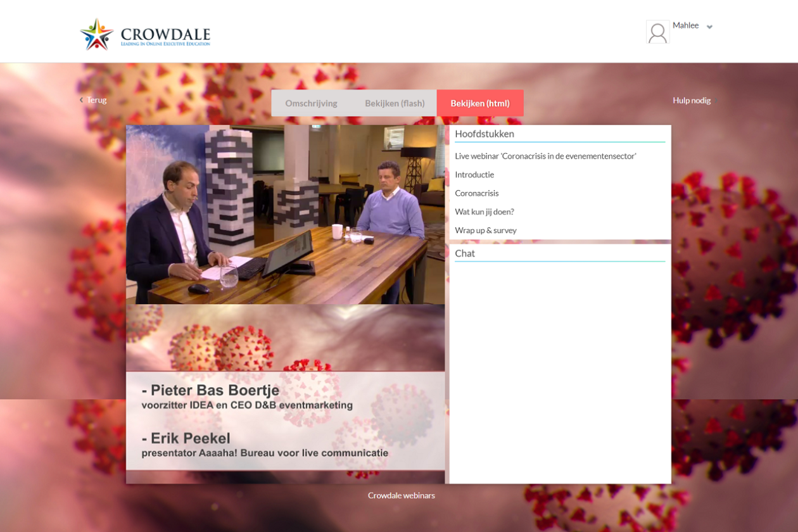This screenshot has width=798, height=532.
Task: Select the Bekijken (html) tab
Action: tap(480, 103)
